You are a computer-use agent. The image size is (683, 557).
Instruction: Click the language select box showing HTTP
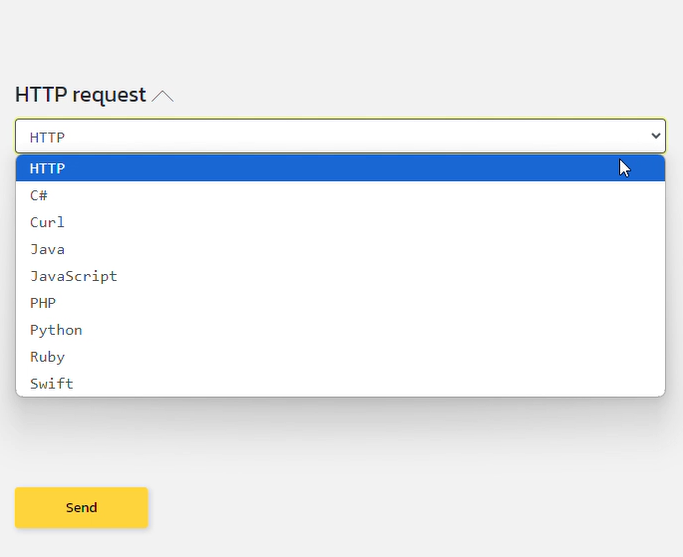pyautogui.click(x=330, y=136)
